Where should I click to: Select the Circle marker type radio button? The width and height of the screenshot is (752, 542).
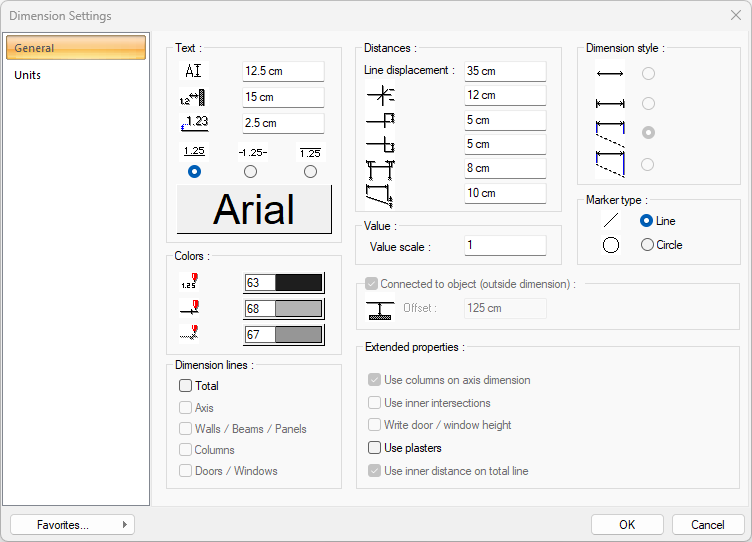[x=647, y=245]
